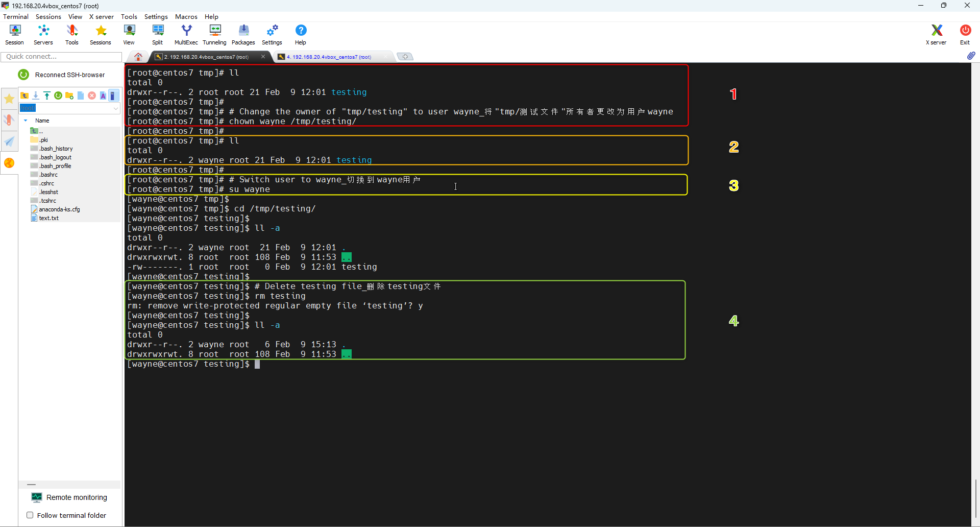Select the anaconda-ks.cfg file
Image resolution: width=980 pixels, height=527 pixels.
coord(55,209)
